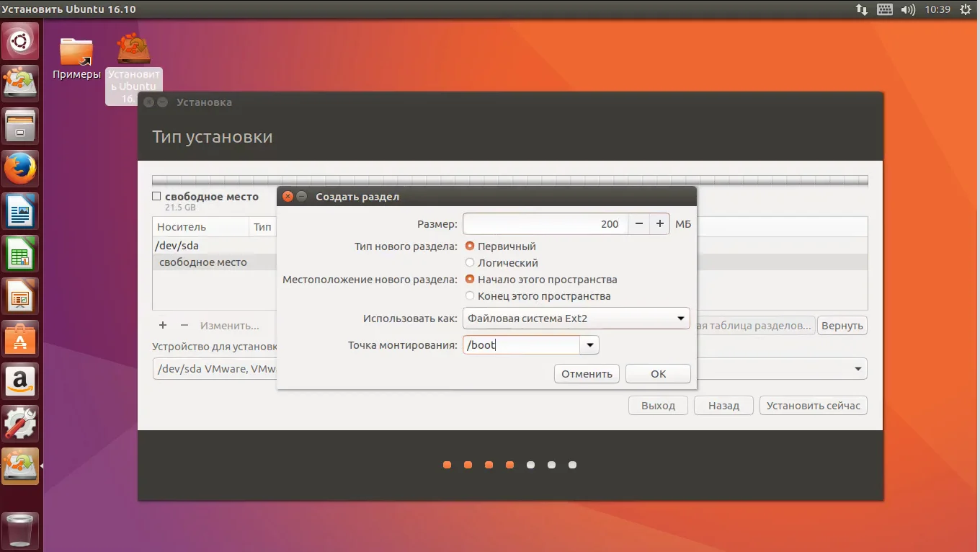This screenshot has height=552, width=980.
Task: Confirm the partition with OK button
Action: tap(658, 373)
